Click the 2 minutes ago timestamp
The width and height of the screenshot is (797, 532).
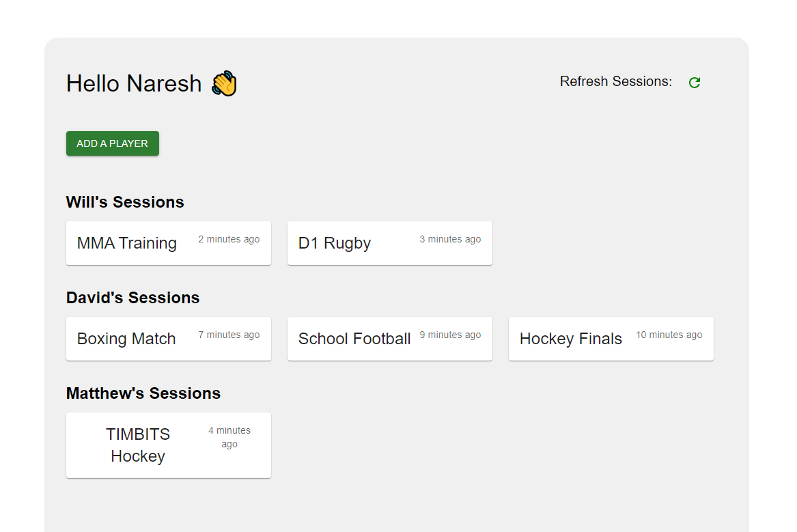point(229,240)
